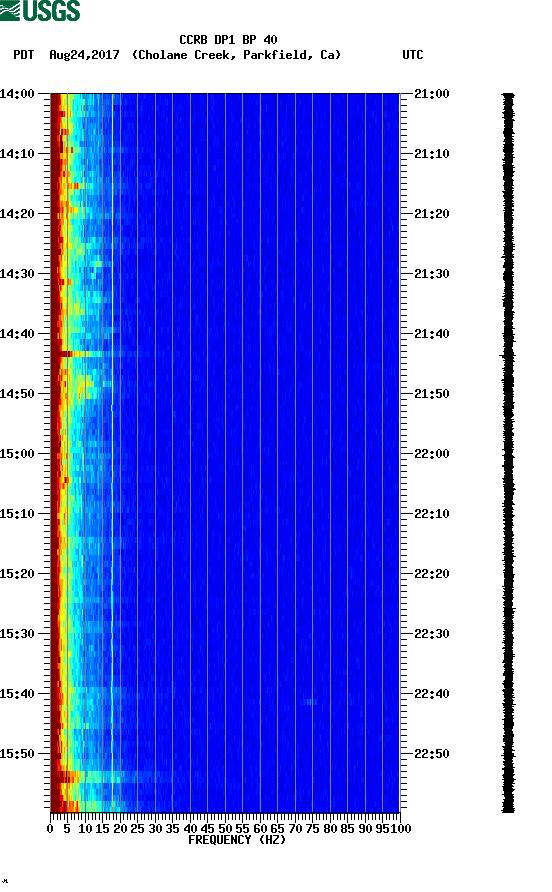552x892 pixels.
Task: Click the 70 Hz frequency tick label
Action: (295, 829)
